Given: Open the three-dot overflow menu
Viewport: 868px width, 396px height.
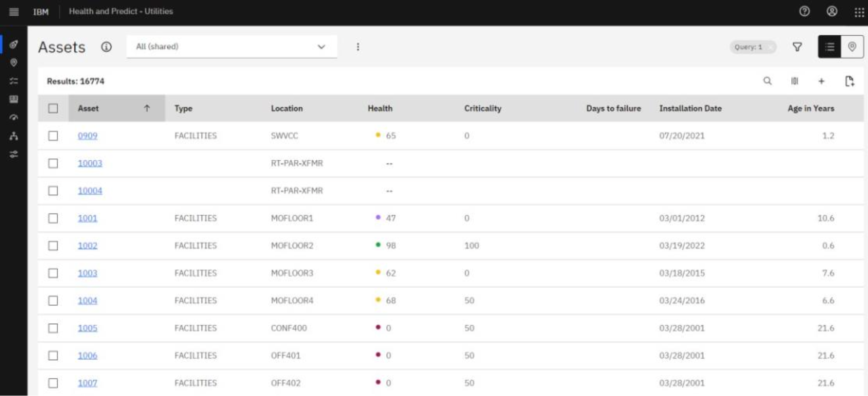Looking at the screenshot, I should (x=358, y=47).
